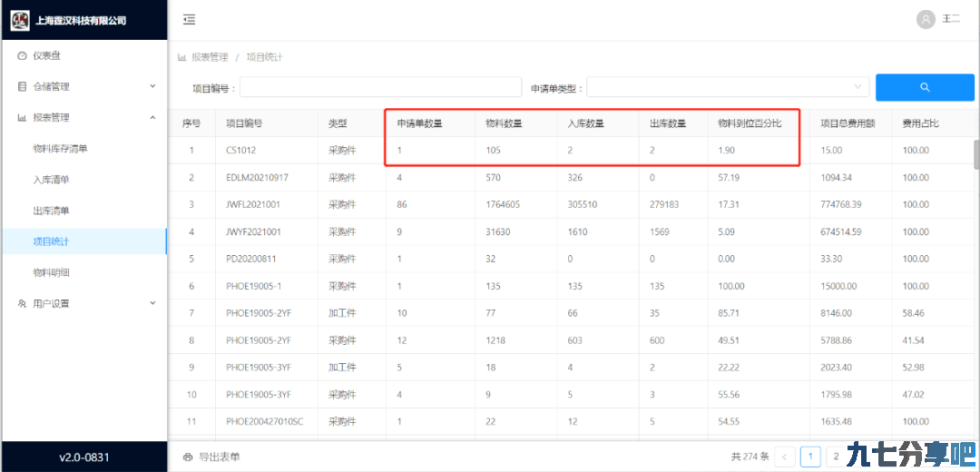Click 项目统计 in the breadcrumb
Image resolution: width=980 pixels, height=472 pixels.
pyautogui.click(x=265, y=57)
